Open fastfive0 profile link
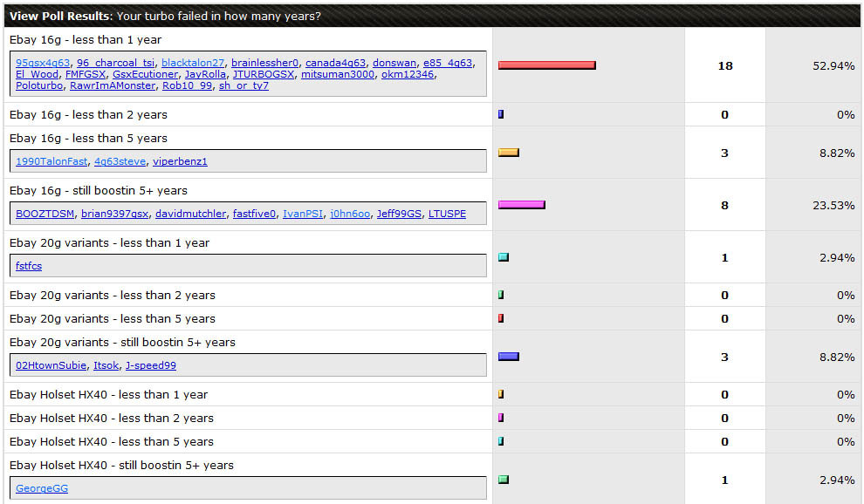The image size is (864, 504). coord(254,214)
